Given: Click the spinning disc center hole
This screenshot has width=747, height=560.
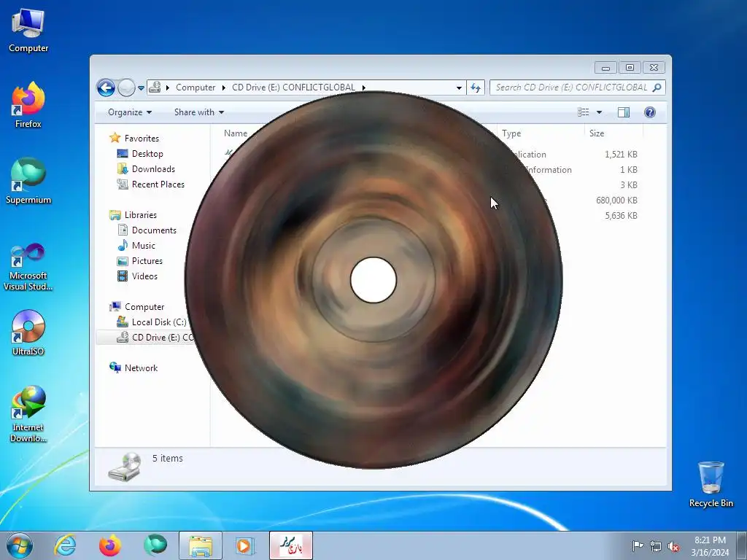Looking at the screenshot, I should click(373, 280).
